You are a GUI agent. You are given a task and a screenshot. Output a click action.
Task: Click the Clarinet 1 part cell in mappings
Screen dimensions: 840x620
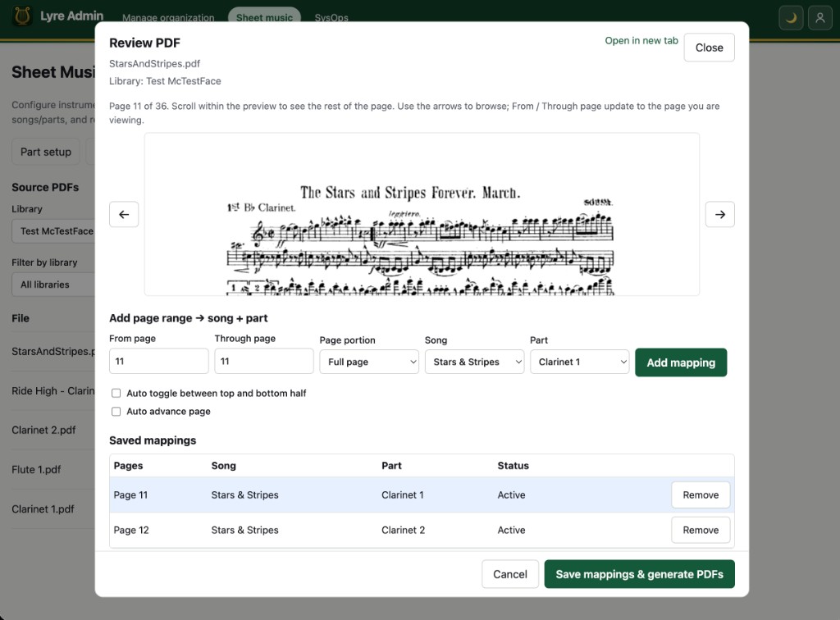pos(402,495)
